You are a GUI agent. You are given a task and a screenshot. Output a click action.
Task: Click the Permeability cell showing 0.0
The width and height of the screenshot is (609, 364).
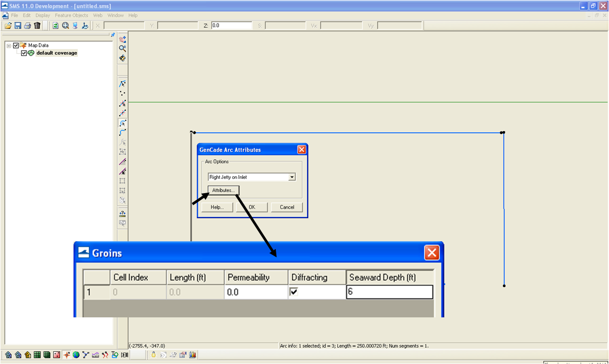(x=256, y=292)
